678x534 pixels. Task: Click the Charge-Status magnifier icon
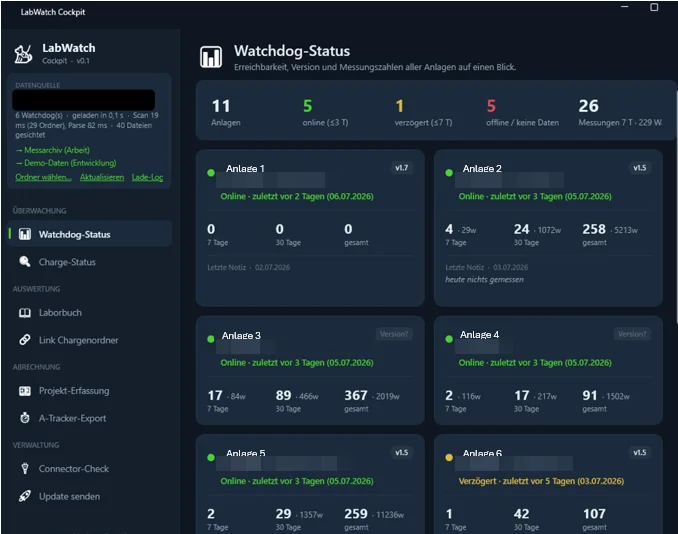tap(25, 262)
